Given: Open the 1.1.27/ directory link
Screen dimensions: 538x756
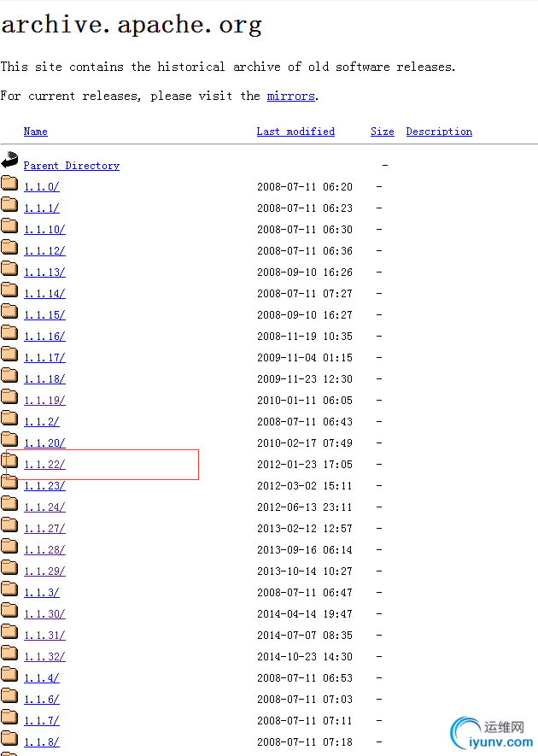Looking at the screenshot, I should [44, 529].
